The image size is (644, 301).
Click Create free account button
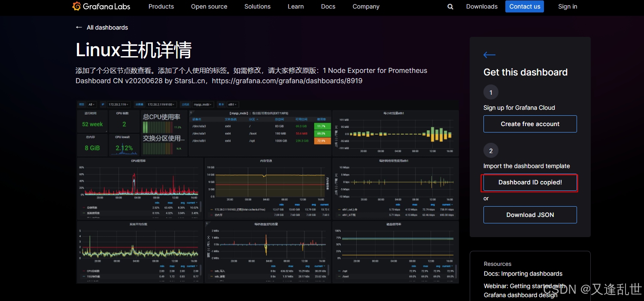pos(530,124)
